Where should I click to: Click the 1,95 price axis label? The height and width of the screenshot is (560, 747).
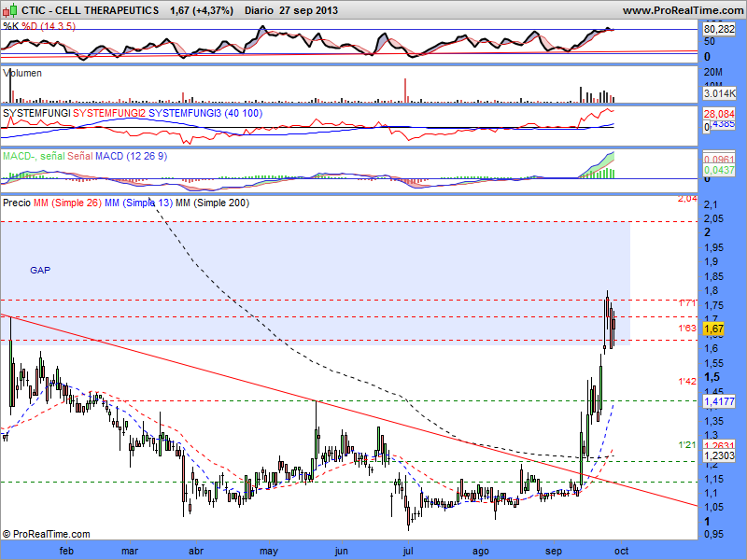pyautogui.click(x=714, y=247)
